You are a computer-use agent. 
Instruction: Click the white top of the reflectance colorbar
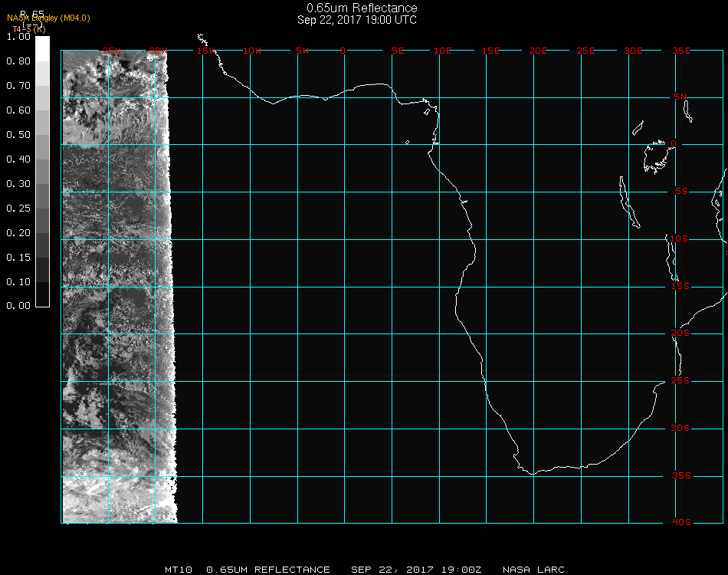click(x=43, y=44)
